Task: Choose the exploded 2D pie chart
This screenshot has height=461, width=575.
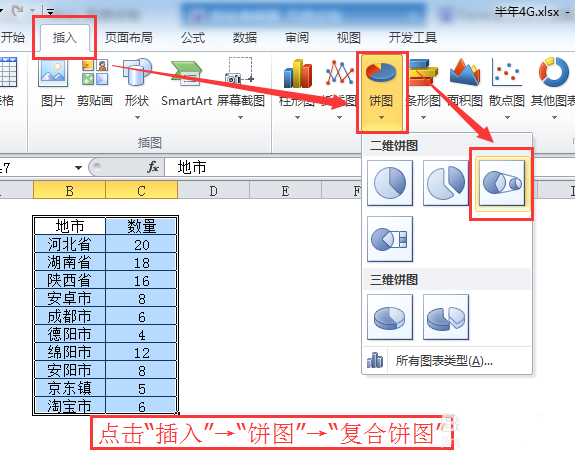Action: (x=446, y=183)
